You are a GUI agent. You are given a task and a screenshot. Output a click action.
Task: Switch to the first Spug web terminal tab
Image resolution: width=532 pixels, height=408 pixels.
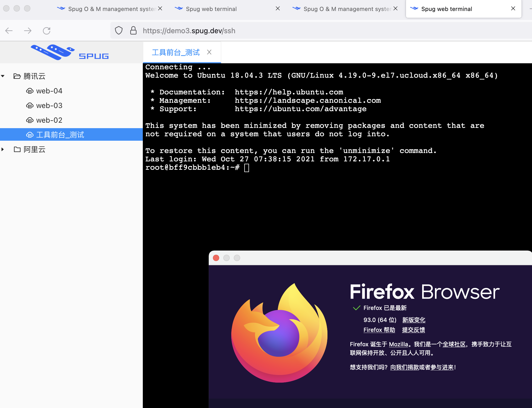(x=211, y=9)
